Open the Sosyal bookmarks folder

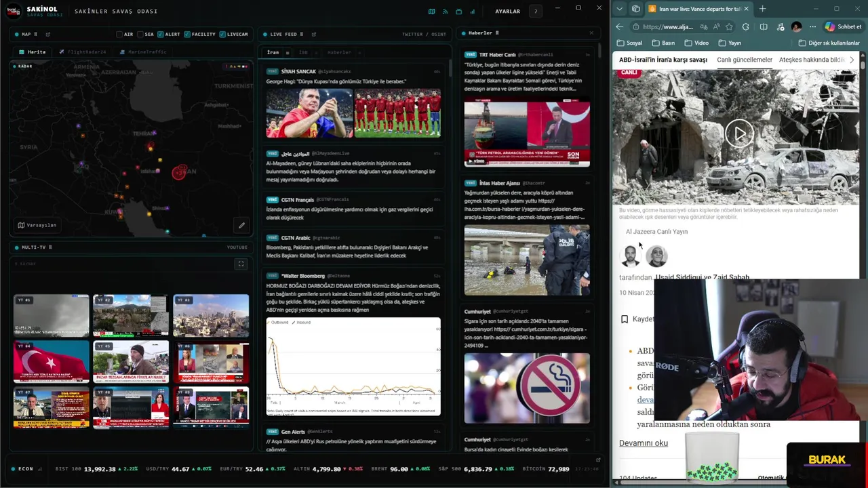coord(629,43)
